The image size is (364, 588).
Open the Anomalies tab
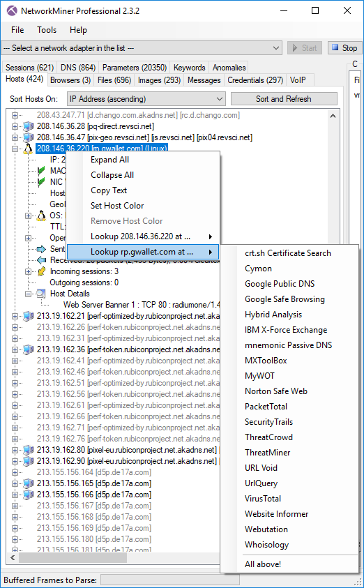coord(229,68)
